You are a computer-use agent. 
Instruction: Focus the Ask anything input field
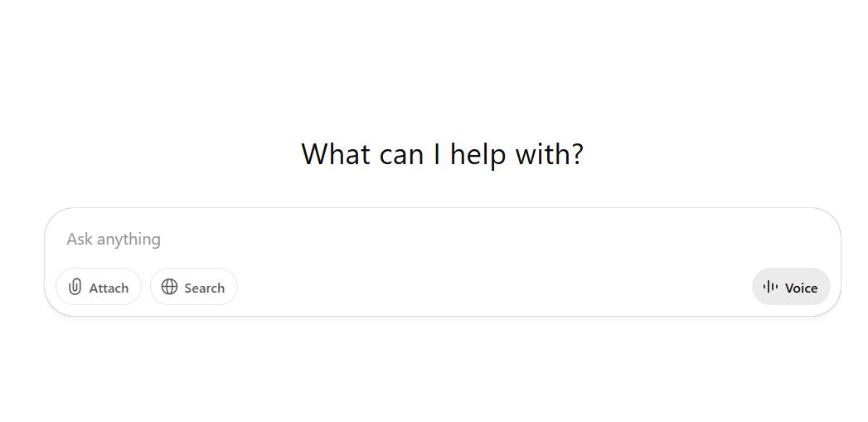[x=415, y=240]
